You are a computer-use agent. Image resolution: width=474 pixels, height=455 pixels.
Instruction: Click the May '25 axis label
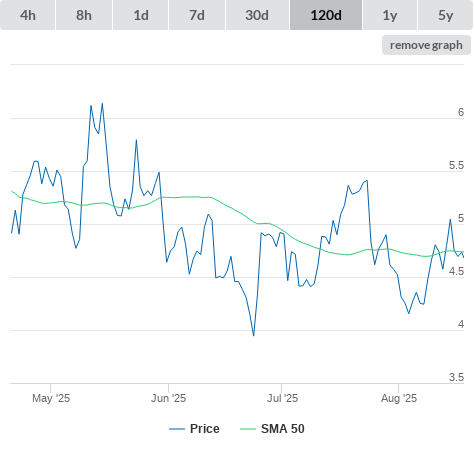[51, 398]
